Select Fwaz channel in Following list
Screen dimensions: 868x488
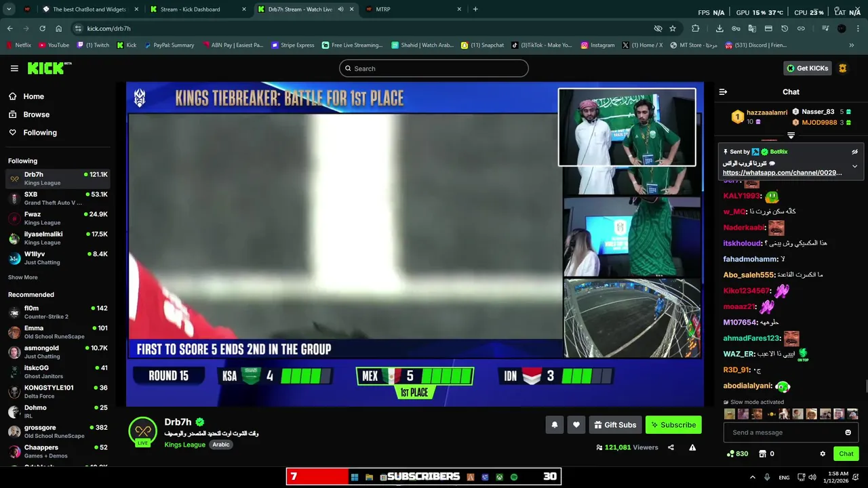[x=58, y=218]
